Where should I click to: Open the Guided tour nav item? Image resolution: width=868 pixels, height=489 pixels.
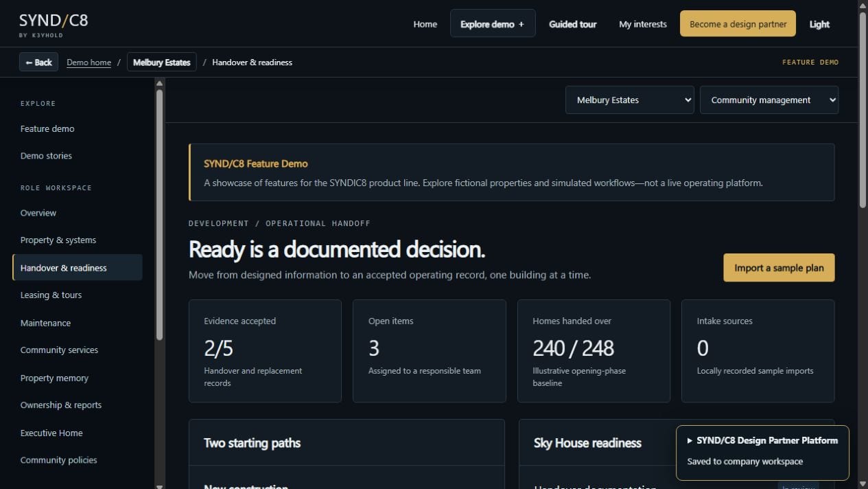click(572, 24)
